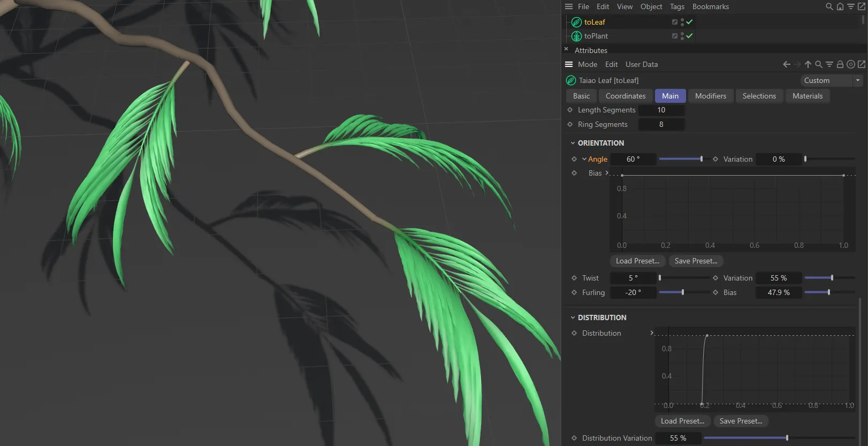Switch to the Materials tab

[808, 96]
